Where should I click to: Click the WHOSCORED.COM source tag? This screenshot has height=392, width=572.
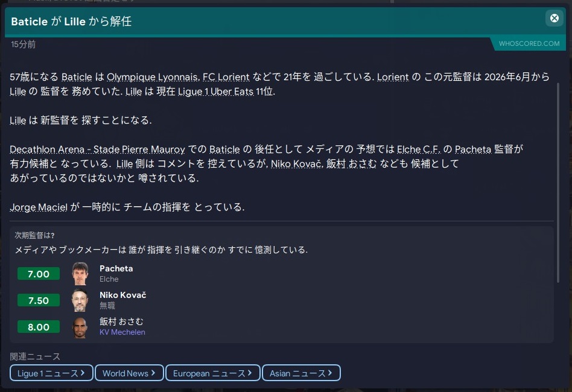point(529,43)
